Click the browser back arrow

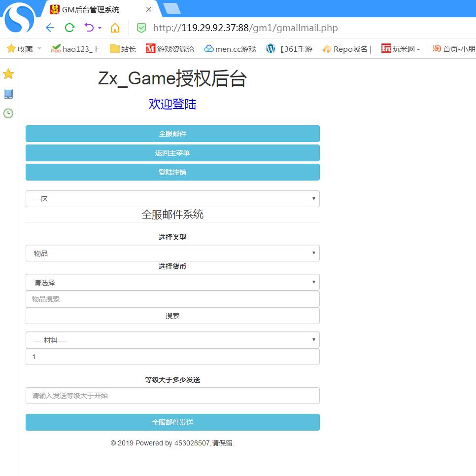(50, 28)
